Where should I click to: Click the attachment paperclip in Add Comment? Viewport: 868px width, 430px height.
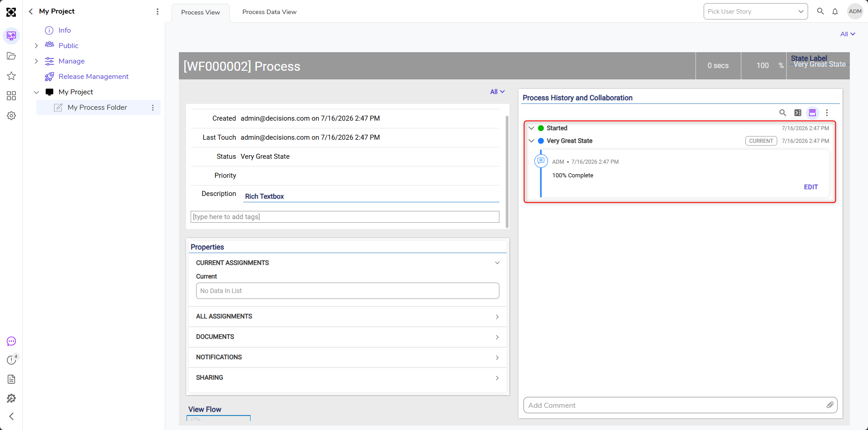tap(830, 405)
